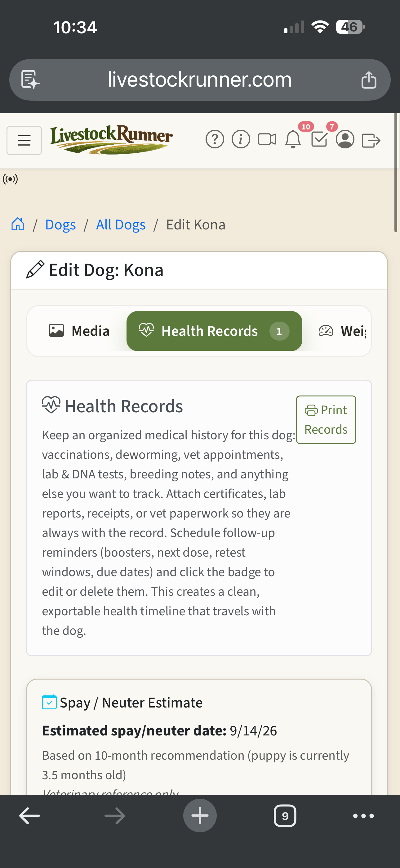400x868 pixels.
Task: Click the logout icon in the header
Action: (371, 140)
